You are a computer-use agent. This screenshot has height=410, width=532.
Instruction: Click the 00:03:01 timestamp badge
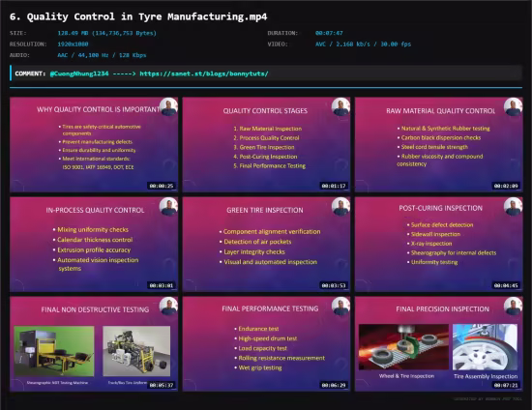pos(162,285)
